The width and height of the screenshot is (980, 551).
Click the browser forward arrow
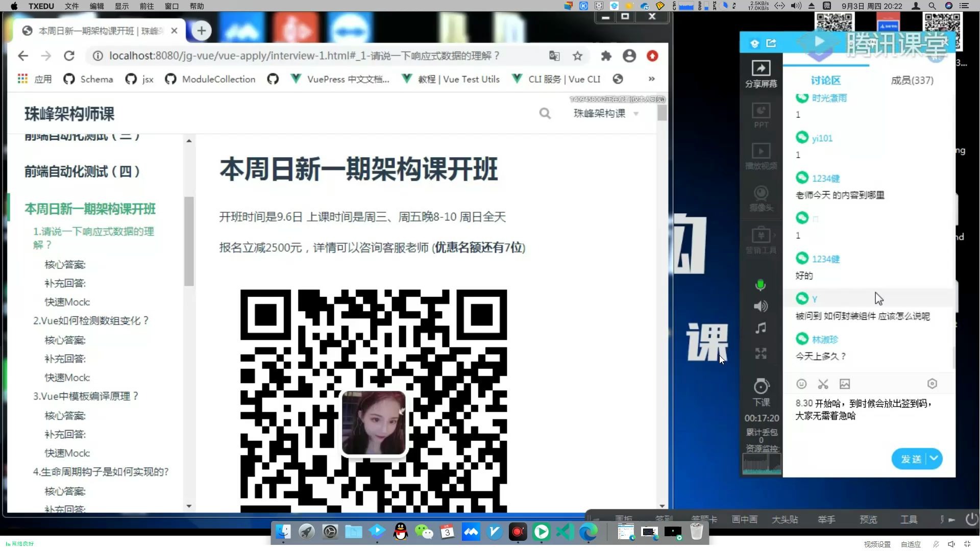46,56
